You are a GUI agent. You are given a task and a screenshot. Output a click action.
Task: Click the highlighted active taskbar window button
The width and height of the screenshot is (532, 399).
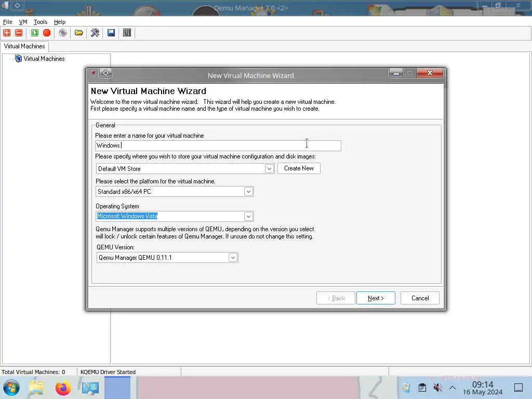click(117, 388)
